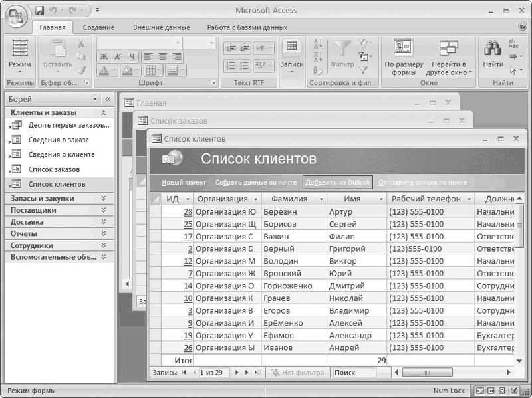This screenshot has width=532, height=398.
Task: Click the Office button
Action: pos(15,15)
